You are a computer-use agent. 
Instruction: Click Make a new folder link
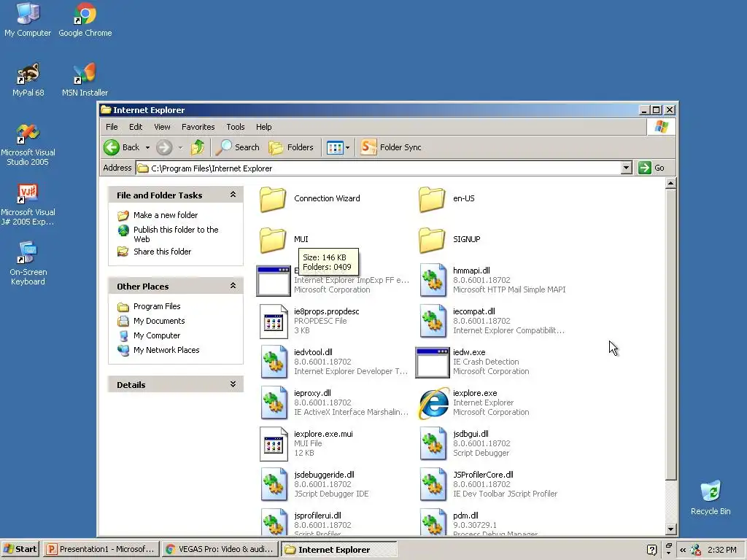pyautogui.click(x=166, y=215)
